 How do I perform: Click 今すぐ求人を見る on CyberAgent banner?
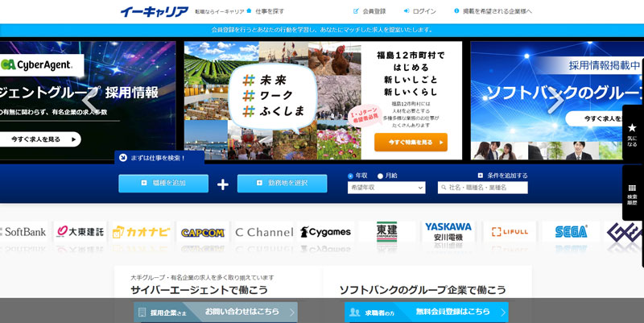click(x=39, y=139)
